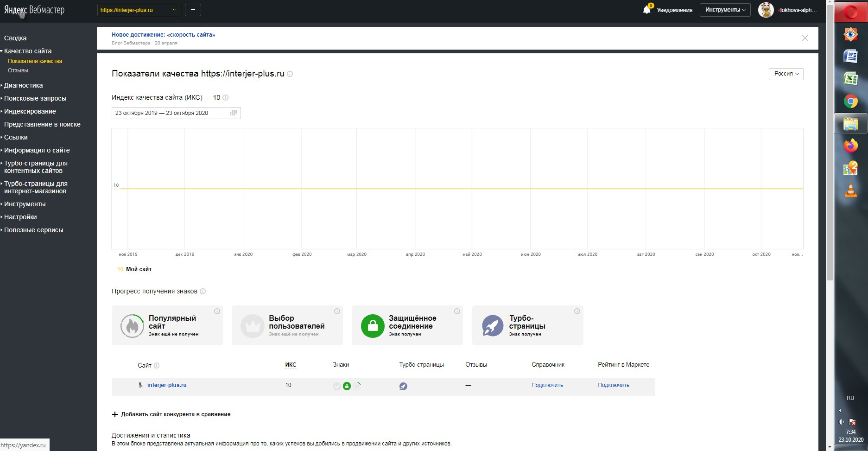Click the rocket icon of Турбо-страницы badge
The width and height of the screenshot is (868, 451).
tap(493, 325)
